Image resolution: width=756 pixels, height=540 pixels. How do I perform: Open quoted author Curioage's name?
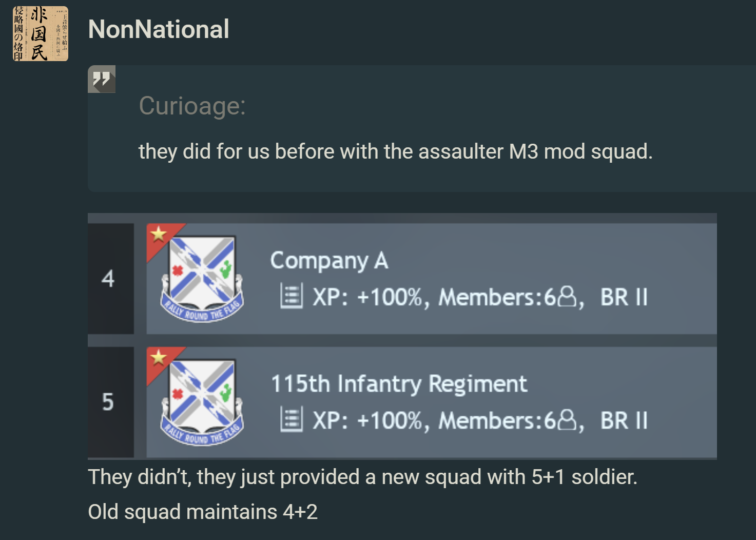[192, 106]
